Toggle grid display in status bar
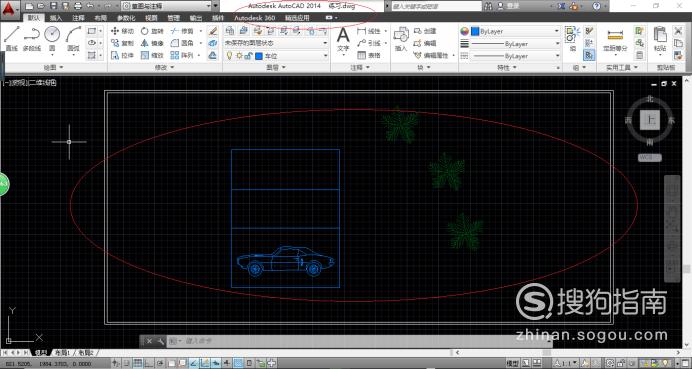 pyautogui.click(x=138, y=363)
